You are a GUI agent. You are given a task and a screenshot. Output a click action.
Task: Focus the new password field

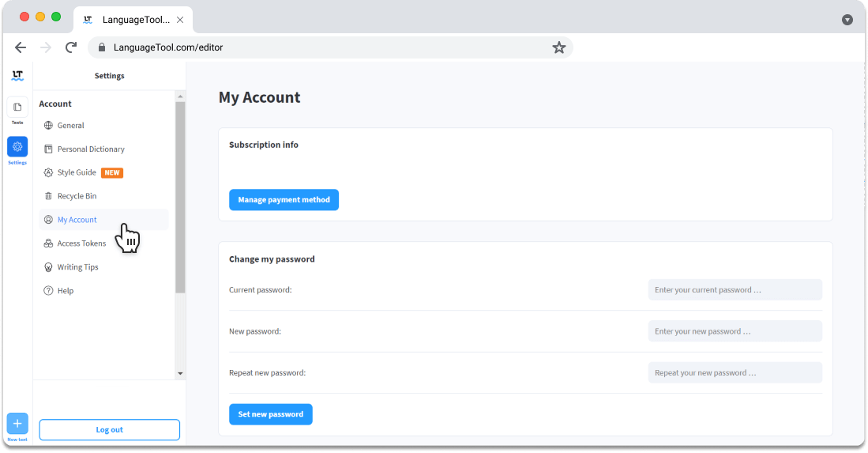point(735,331)
